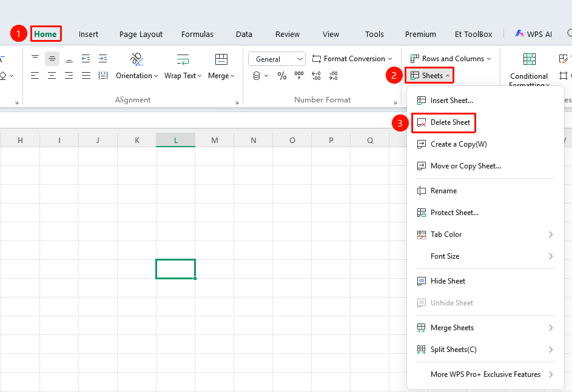Screen dimensions: 572x392
Task: Decrease the decimal places
Action: tap(333, 76)
